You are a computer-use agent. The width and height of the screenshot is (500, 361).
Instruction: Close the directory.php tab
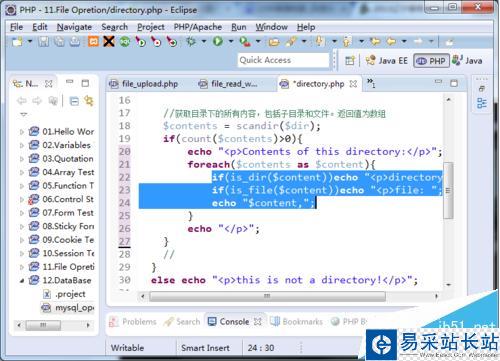pos(353,83)
